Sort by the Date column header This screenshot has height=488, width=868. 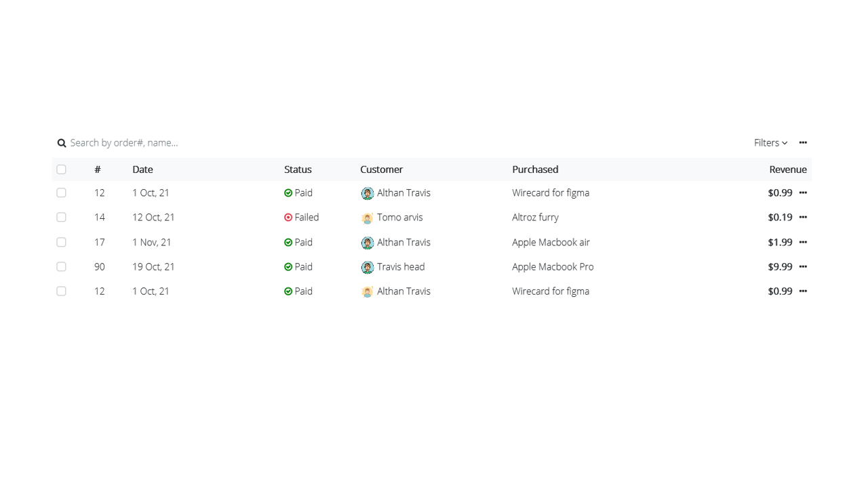142,169
